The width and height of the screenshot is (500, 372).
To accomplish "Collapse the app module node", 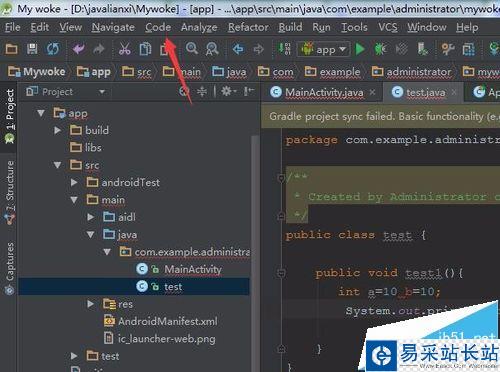I will (x=41, y=113).
